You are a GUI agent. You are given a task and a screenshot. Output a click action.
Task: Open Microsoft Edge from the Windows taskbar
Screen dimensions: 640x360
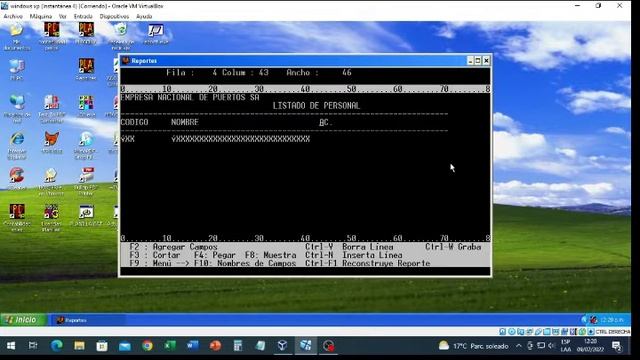[x=56, y=346]
